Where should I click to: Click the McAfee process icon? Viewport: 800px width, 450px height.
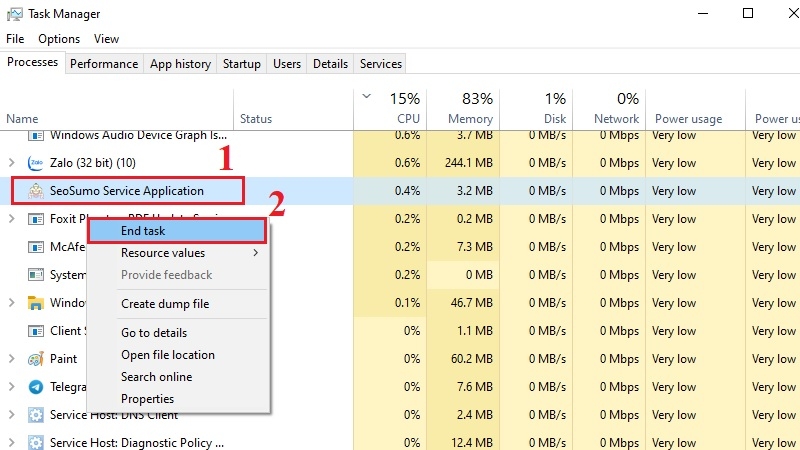(36, 247)
